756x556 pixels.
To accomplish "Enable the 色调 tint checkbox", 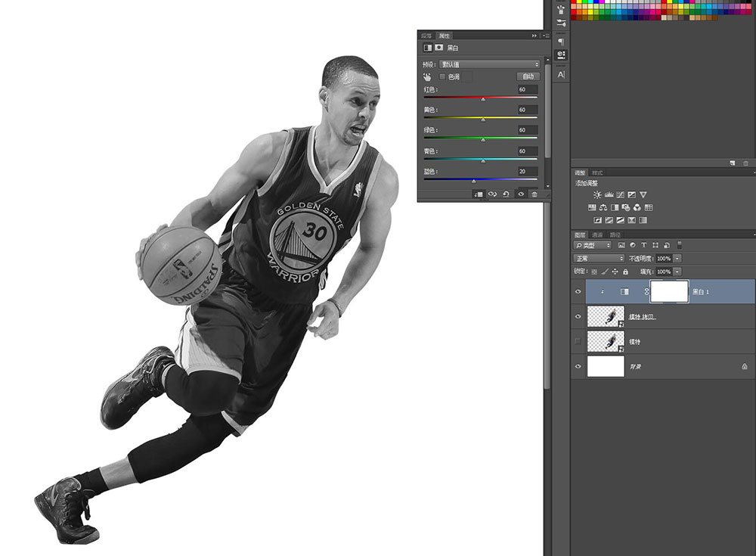I will click(x=442, y=76).
